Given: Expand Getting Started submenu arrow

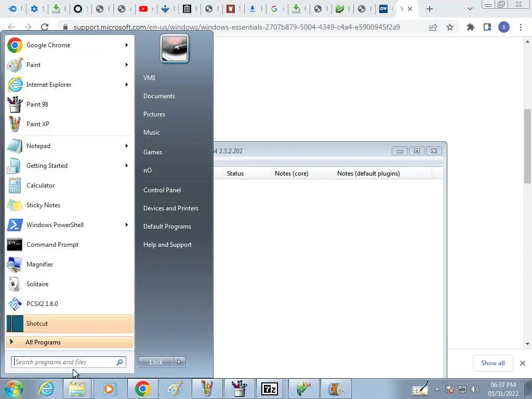Looking at the screenshot, I should coord(127,166).
